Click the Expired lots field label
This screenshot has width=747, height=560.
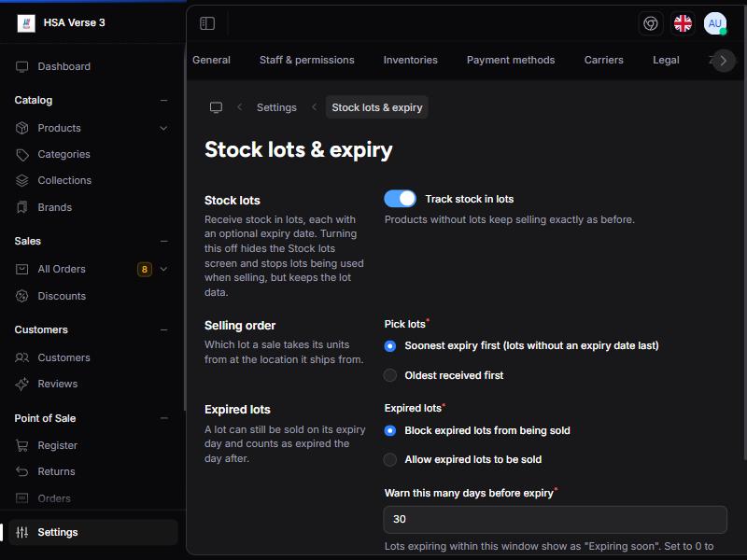(413, 409)
